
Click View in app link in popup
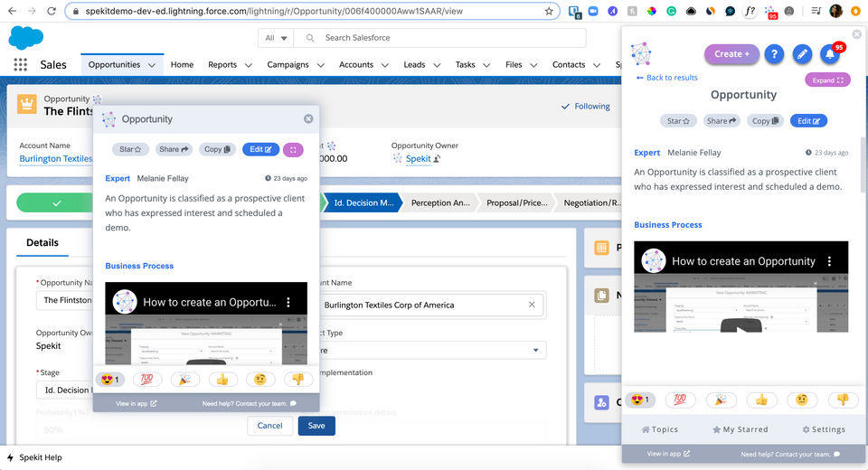coord(137,404)
